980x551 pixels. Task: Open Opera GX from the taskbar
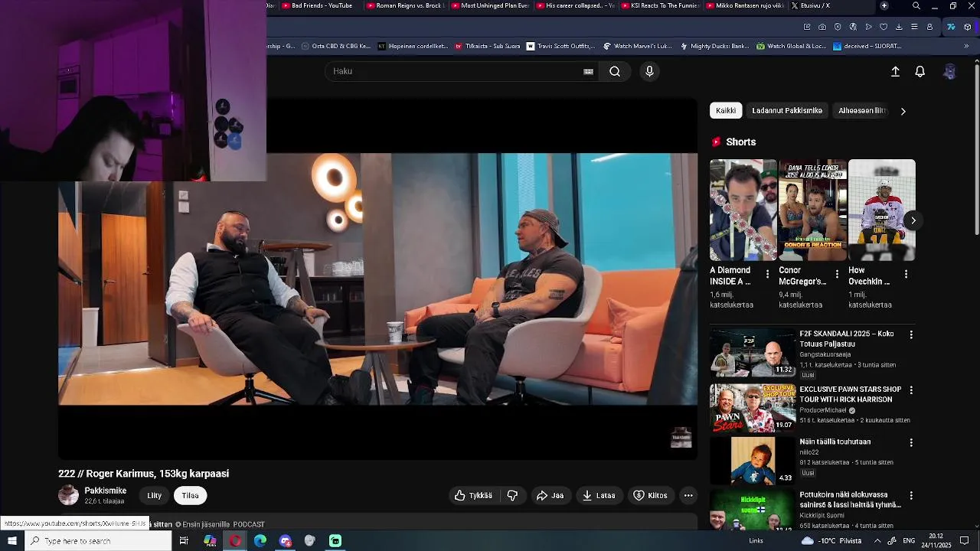(x=235, y=541)
